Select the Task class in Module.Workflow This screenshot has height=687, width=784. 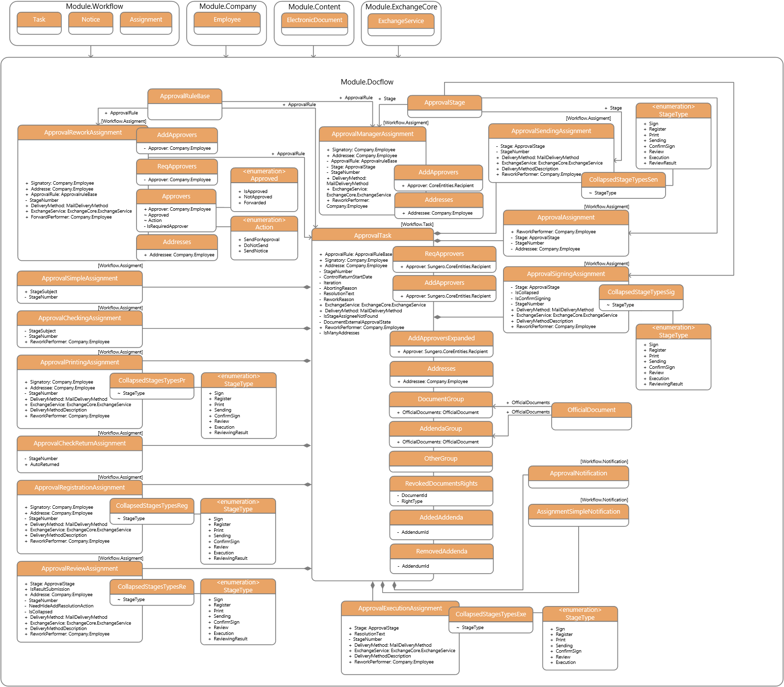pos(39,20)
